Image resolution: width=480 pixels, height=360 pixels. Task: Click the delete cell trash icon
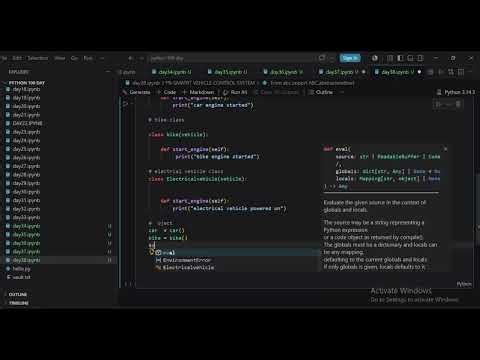(x=458, y=105)
